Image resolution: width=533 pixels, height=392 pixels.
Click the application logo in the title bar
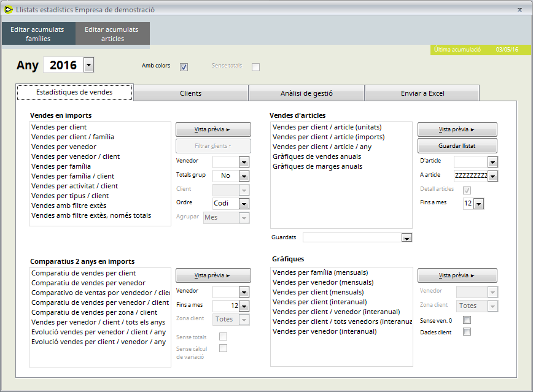tap(8, 10)
